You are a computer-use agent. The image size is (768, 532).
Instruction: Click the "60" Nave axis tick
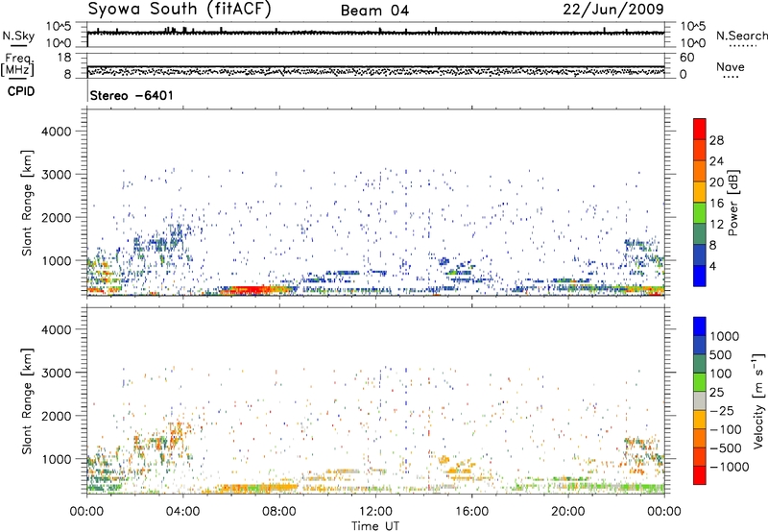[686, 58]
